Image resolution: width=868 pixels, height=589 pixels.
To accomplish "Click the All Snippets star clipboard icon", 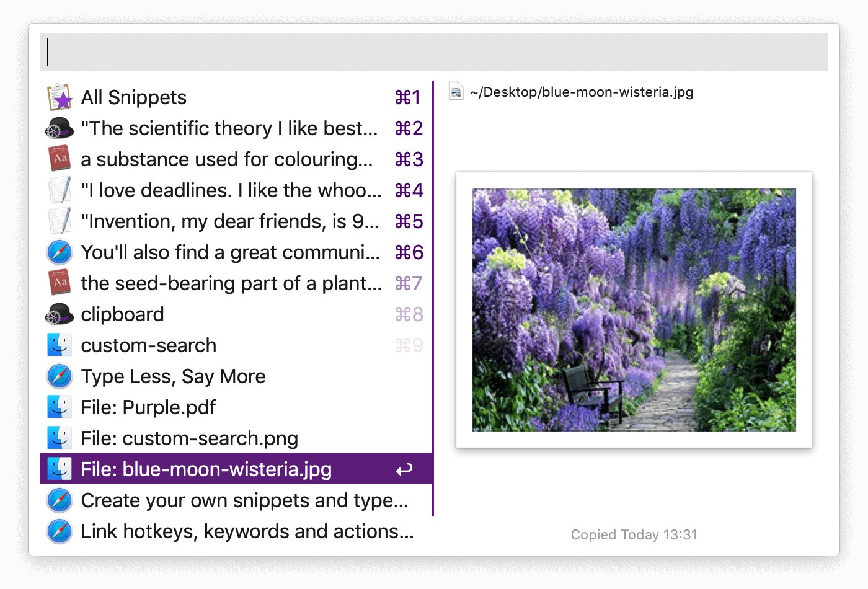I will [x=60, y=97].
